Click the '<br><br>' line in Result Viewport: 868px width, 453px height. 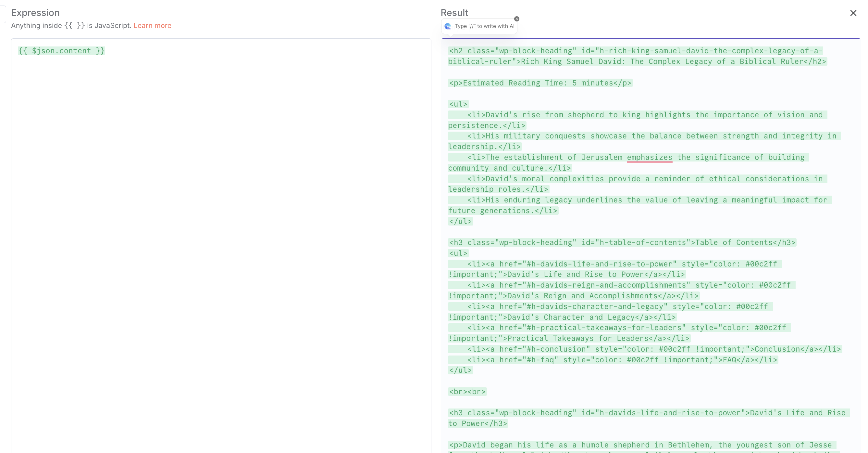[467, 392]
